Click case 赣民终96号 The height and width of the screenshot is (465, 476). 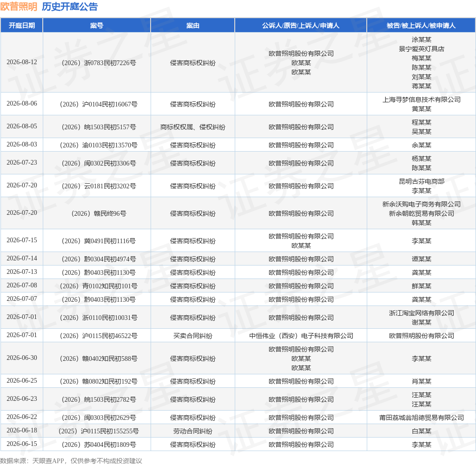[99, 213]
